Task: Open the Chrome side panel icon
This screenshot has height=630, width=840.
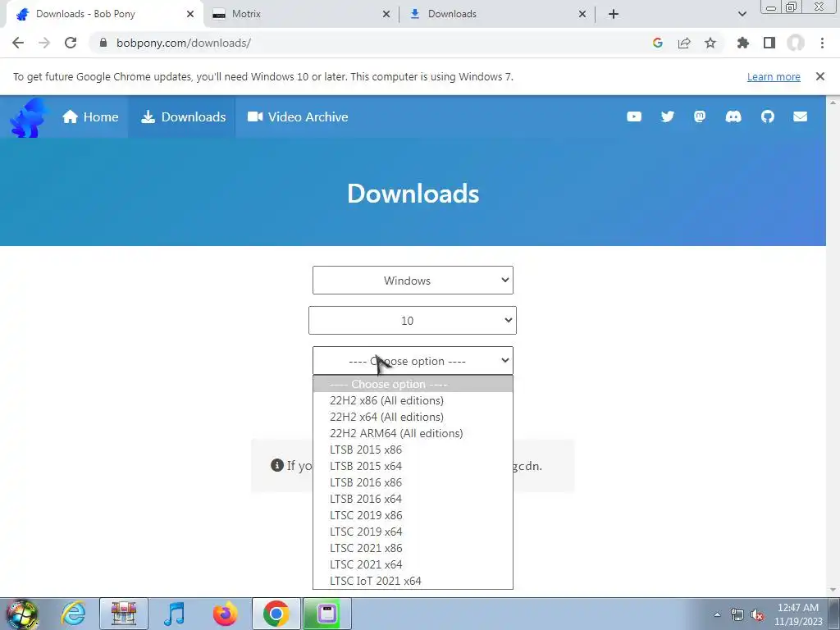Action: 769,43
